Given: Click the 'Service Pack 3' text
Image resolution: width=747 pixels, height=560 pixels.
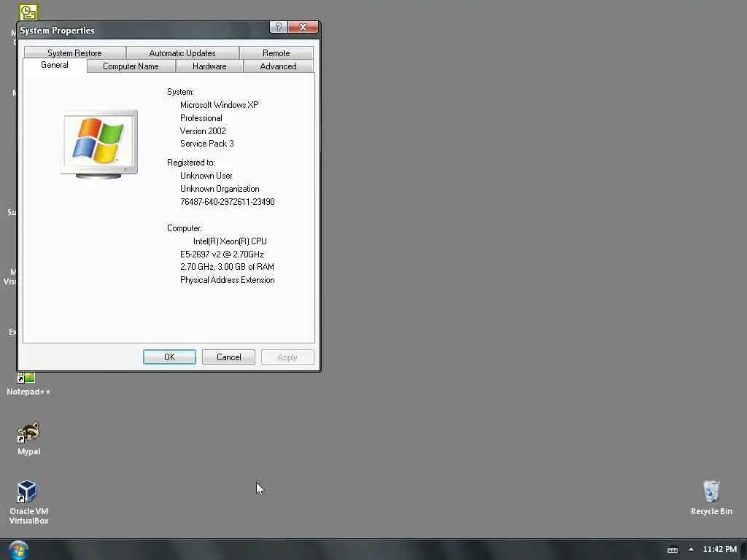Looking at the screenshot, I should click(206, 144).
